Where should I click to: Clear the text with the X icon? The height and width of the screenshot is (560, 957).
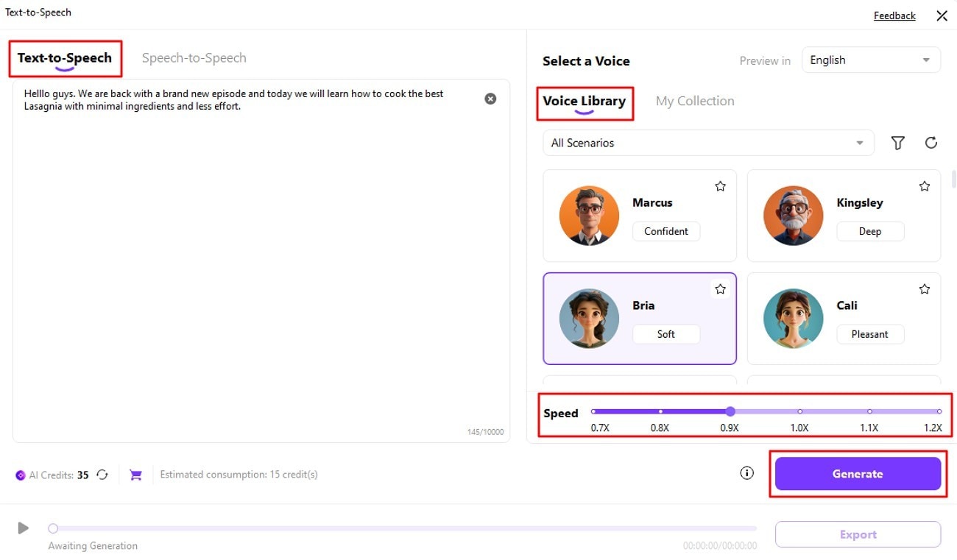pyautogui.click(x=490, y=99)
